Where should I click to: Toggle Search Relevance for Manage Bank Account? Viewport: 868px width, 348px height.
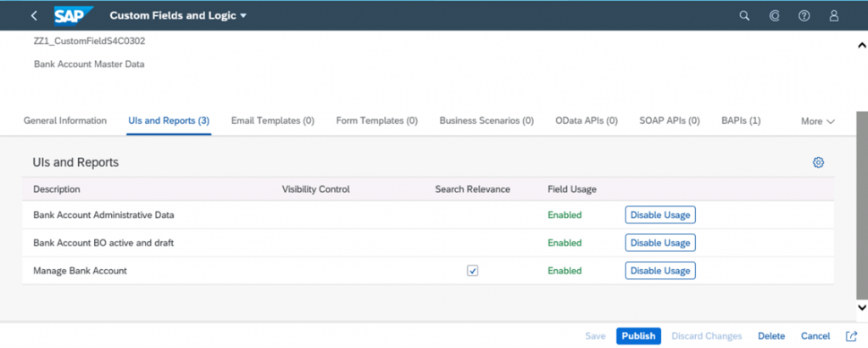472,271
